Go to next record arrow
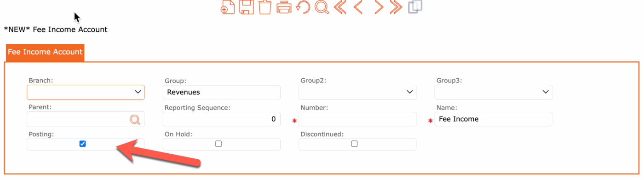The width and height of the screenshot is (644, 180). (x=379, y=7)
